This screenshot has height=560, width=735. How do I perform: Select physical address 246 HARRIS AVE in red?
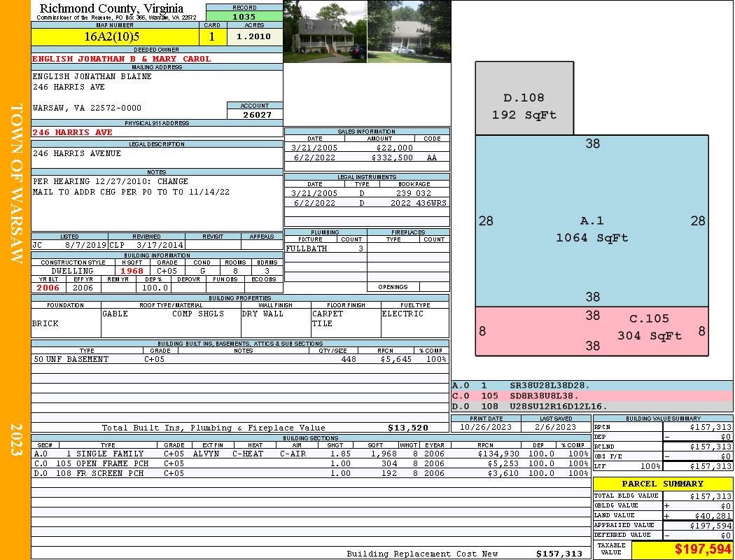[x=72, y=132]
